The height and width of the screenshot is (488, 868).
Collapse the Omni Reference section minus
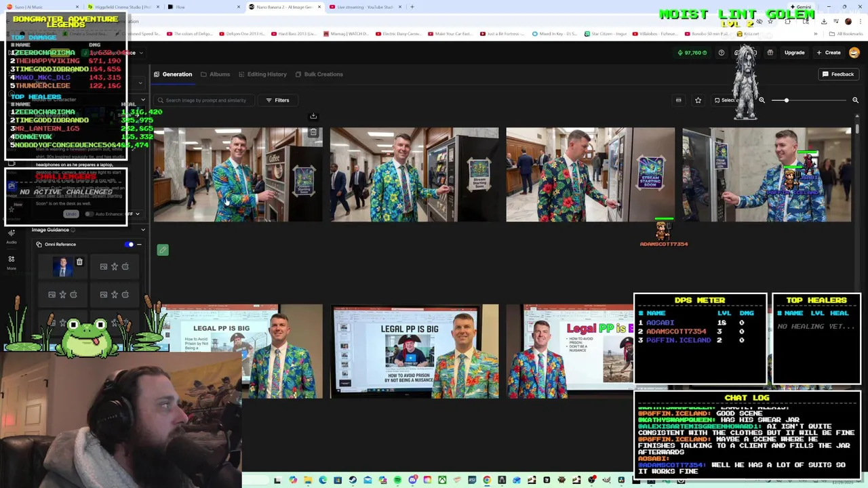point(139,245)
